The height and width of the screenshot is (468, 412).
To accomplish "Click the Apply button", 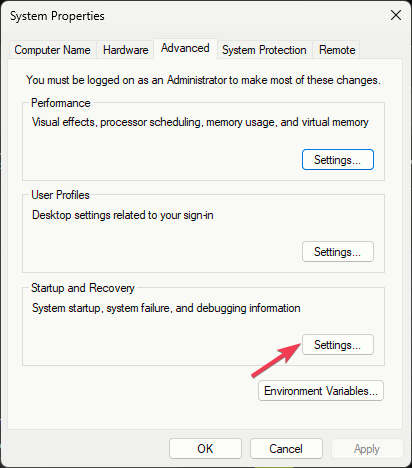I will point(367,449).
